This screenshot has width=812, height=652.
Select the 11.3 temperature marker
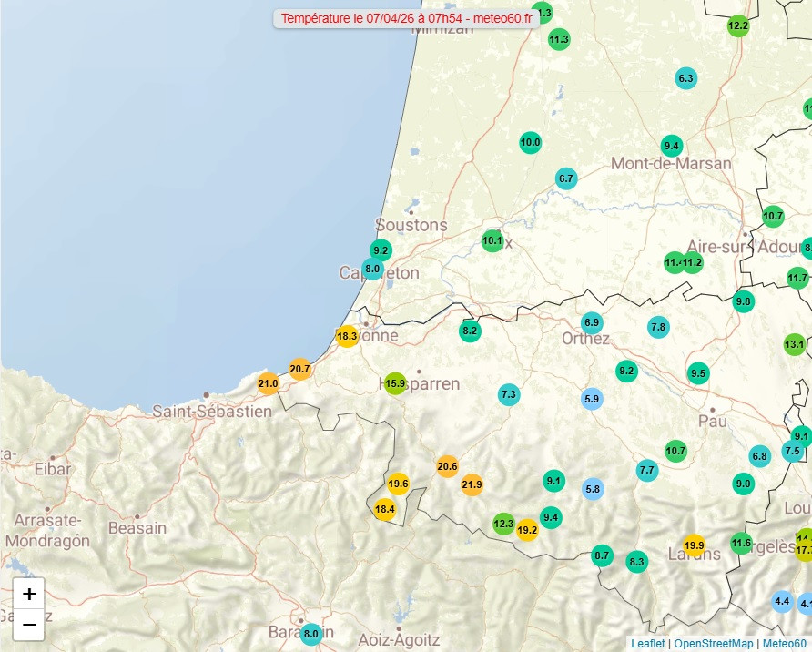[559, 39]
